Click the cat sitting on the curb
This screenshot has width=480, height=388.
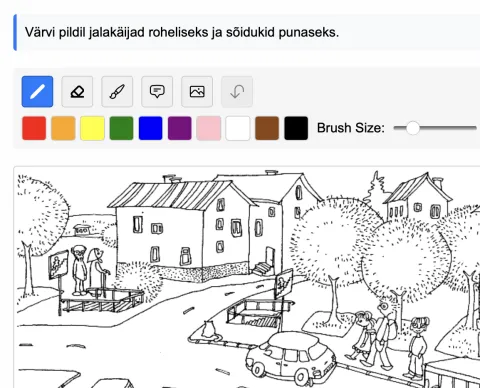coord(210,329)
